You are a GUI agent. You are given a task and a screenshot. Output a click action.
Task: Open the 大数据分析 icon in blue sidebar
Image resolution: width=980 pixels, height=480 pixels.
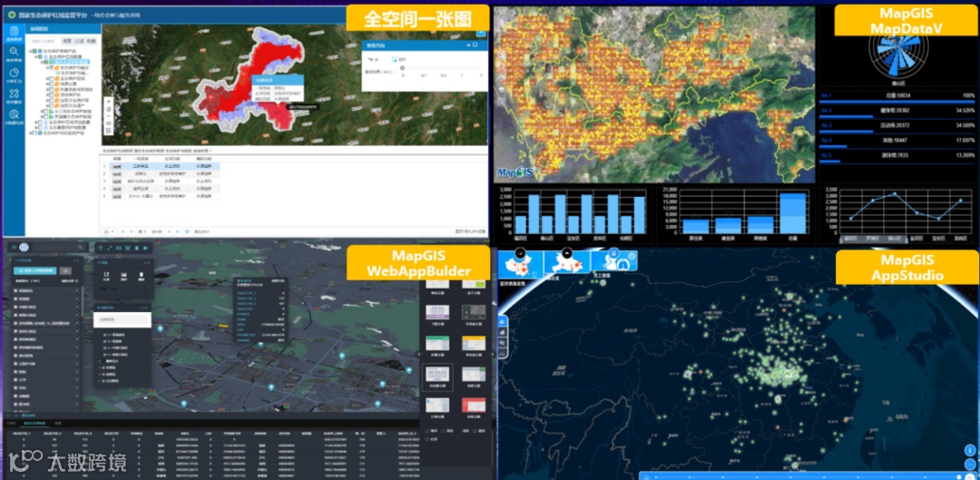15,114
